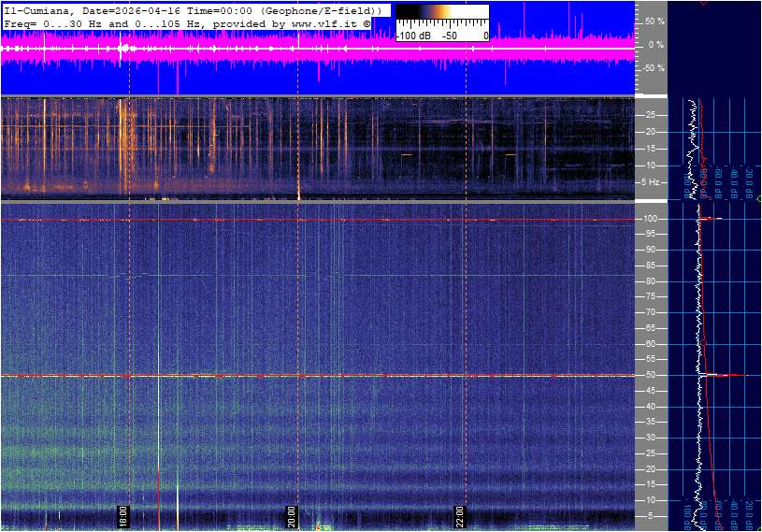Select the '-50 %' amplitude axis label
The width and height of the screenshot is (762, 532).
pos(653,68)
